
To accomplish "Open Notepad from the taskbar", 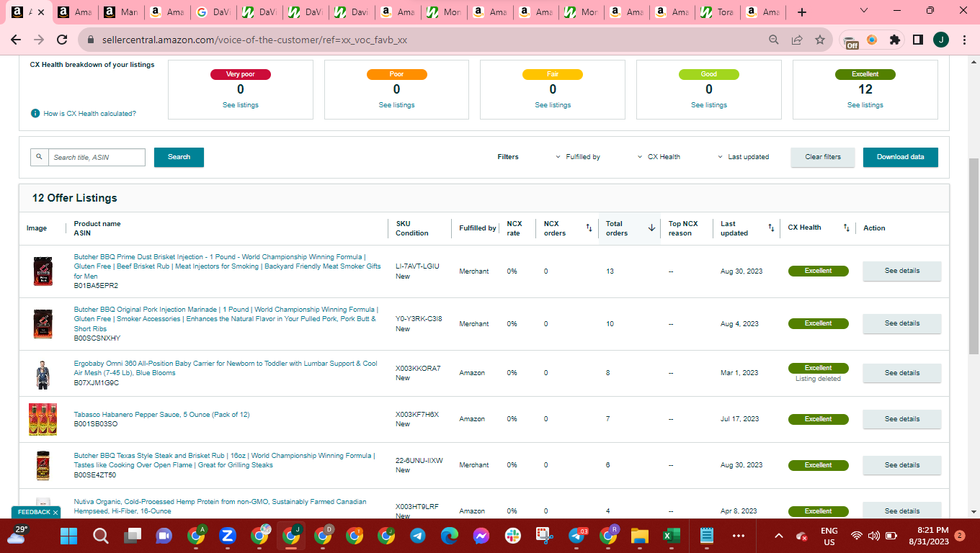I will [706, 536].
